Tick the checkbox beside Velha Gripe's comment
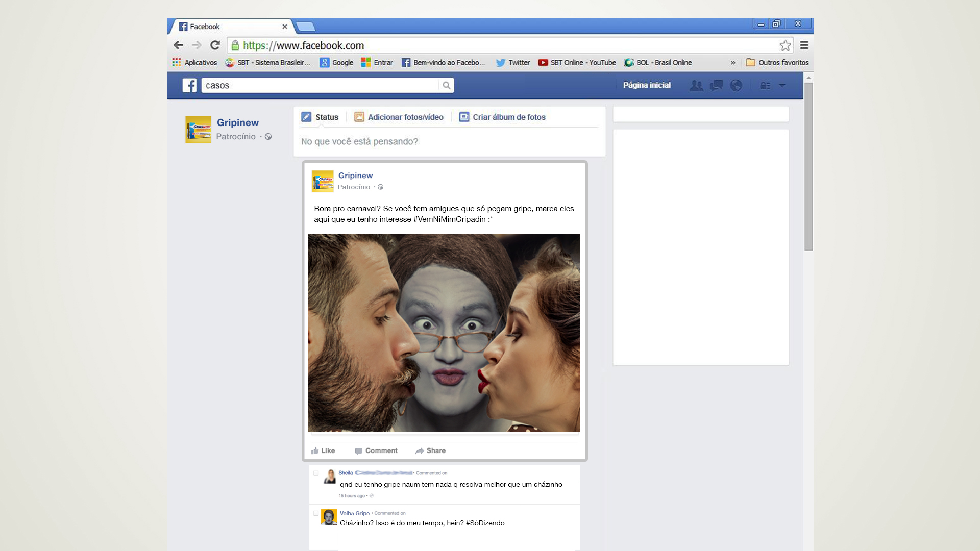 [316, 513]
